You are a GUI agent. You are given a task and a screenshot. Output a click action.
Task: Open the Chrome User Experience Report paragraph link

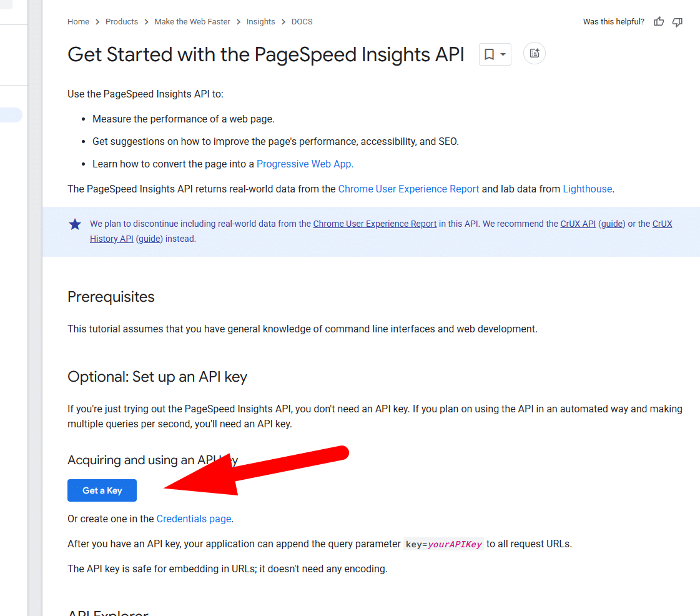pyautogui.click(x=408, y=189)
